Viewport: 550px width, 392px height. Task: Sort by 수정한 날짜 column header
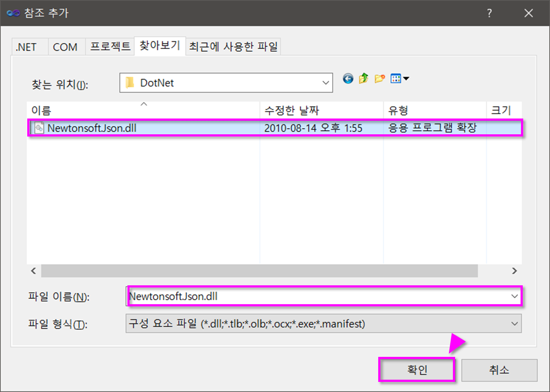pyautogui.click(x=322, y=110)
